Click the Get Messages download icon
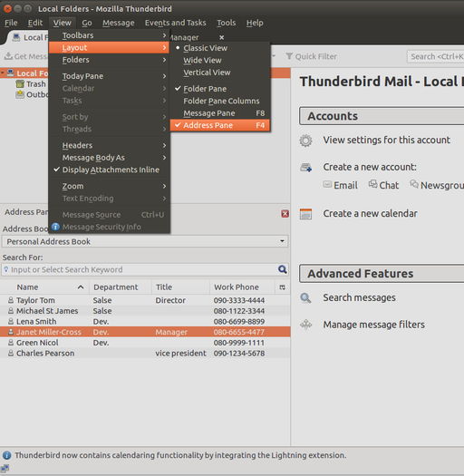The width and height of the screenshot is (464, 476). click(8, 56)
